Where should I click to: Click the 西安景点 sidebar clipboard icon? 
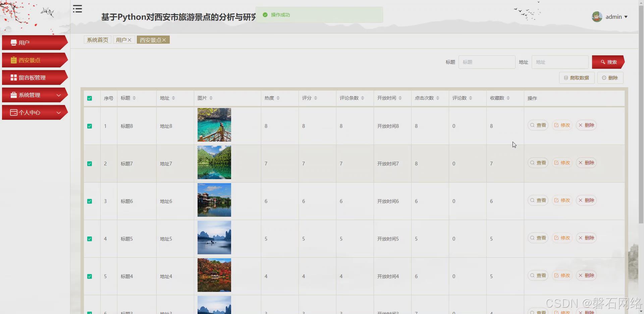pos(14,60)
